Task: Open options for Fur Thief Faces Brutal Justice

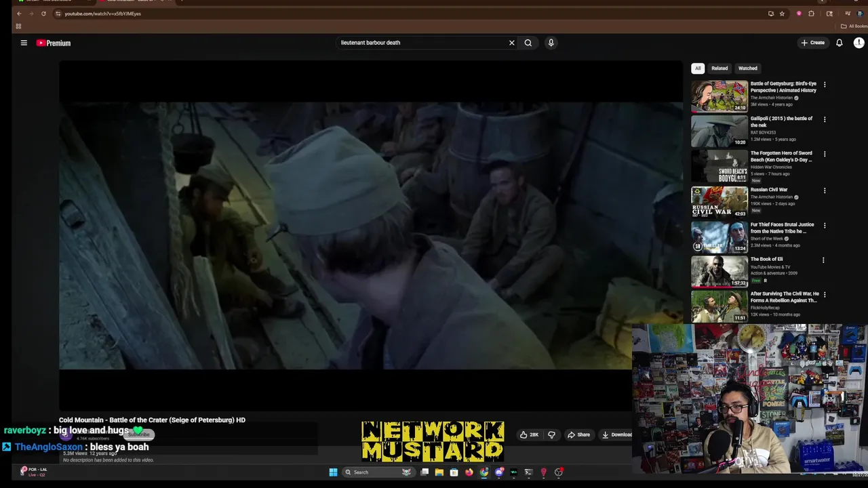Action: pos(825,225)
